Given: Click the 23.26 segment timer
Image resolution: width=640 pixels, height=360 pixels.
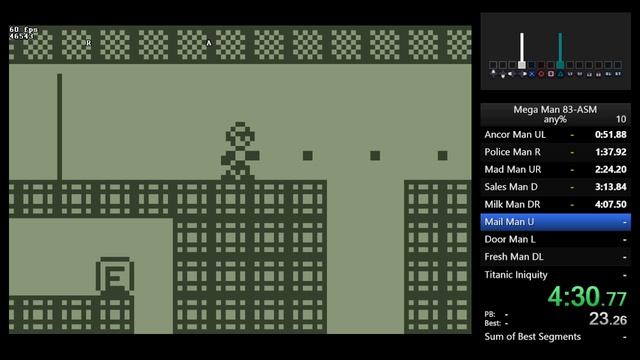Looking at the screenshot, I should coord(608,319).
